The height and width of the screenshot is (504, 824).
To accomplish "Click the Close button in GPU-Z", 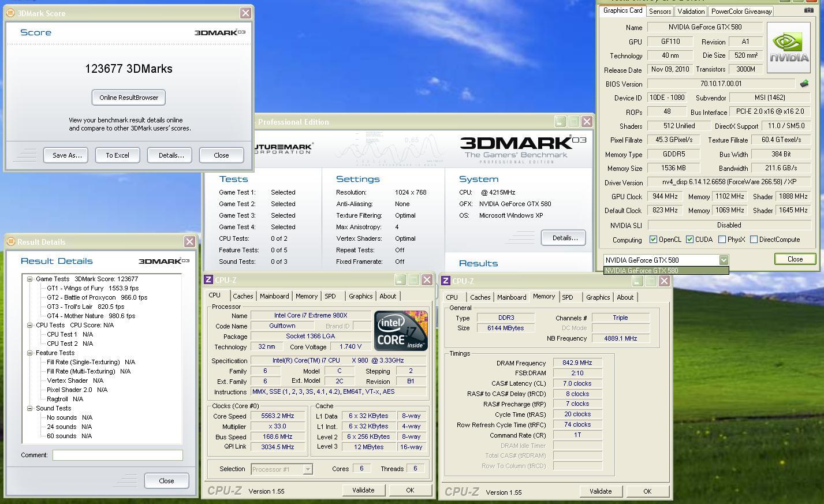I will click(x=795, y=259).
